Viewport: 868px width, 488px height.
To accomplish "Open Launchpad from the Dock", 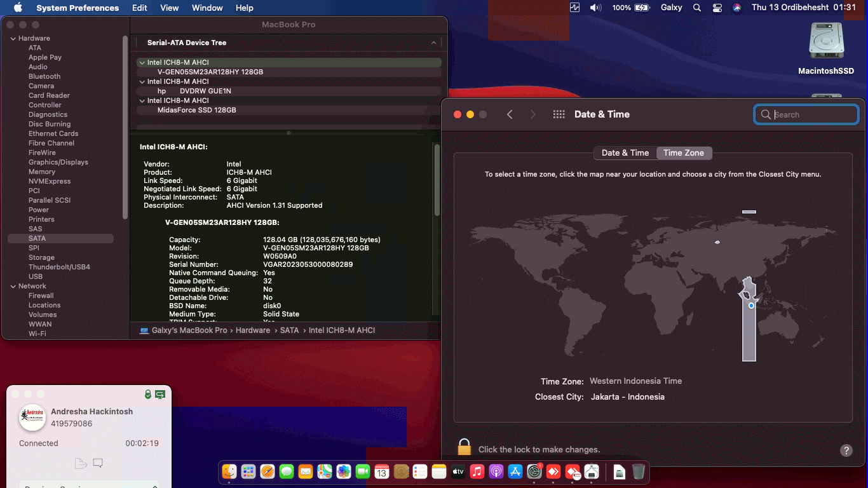I will [248, 471].
